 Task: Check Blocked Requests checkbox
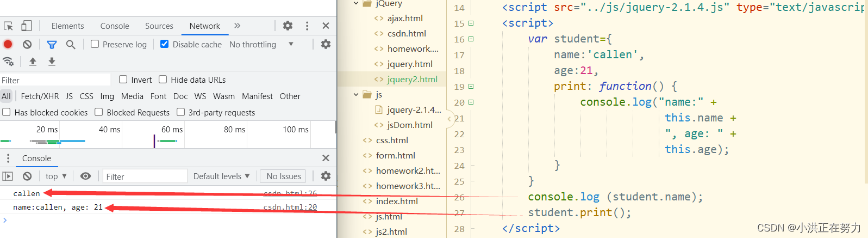(x=98, y=112)
